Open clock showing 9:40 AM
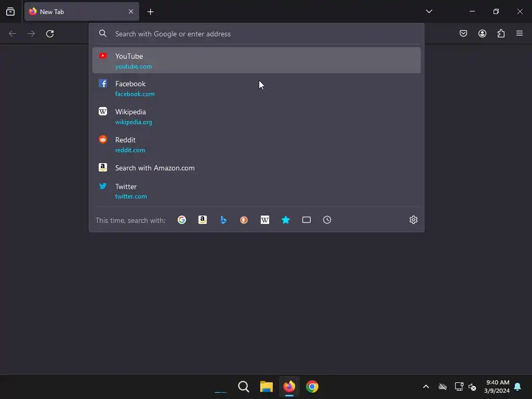Viewport: 532px width, 399px height. click(x=497, y=387)
